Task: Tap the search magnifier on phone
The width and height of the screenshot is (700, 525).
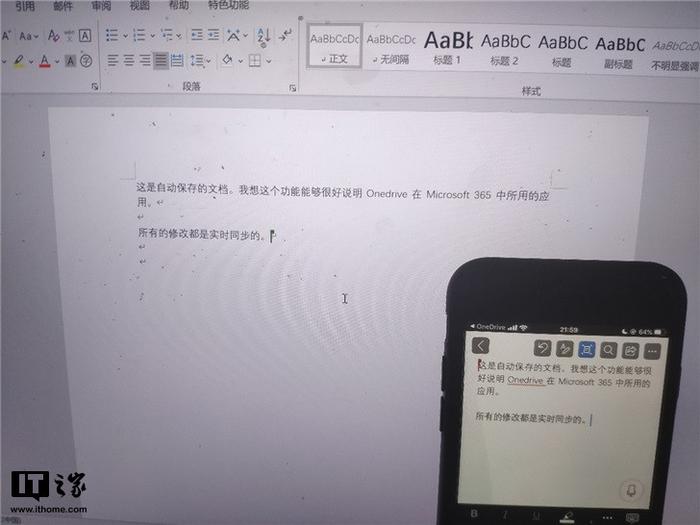Action: 608,350
